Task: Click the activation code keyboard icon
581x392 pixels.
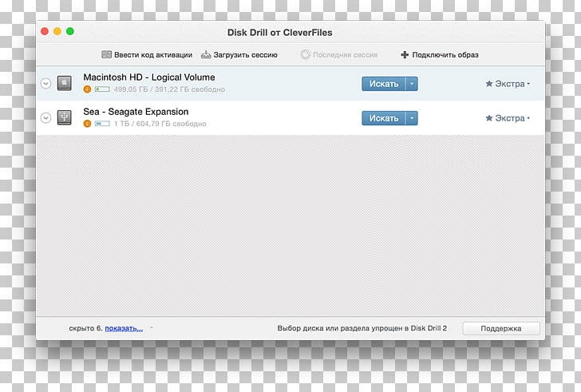Action: click(x=106, y=54)
